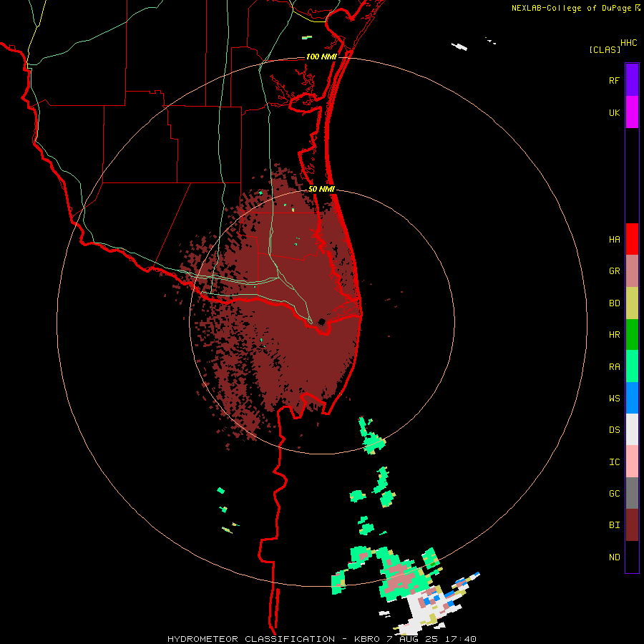
Task: Click the GR legend label
Action: pyautogui.click(x=614, y=271)
